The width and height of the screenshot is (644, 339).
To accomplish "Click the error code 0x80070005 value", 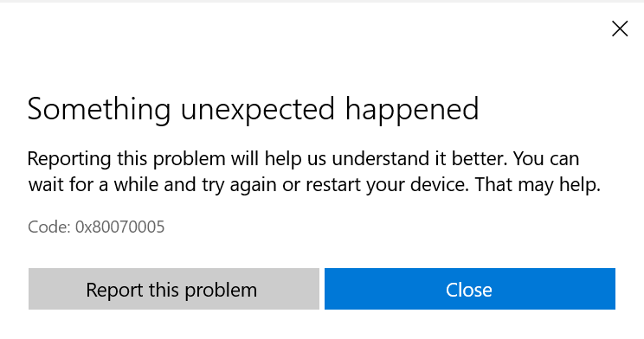I will 120,227.
